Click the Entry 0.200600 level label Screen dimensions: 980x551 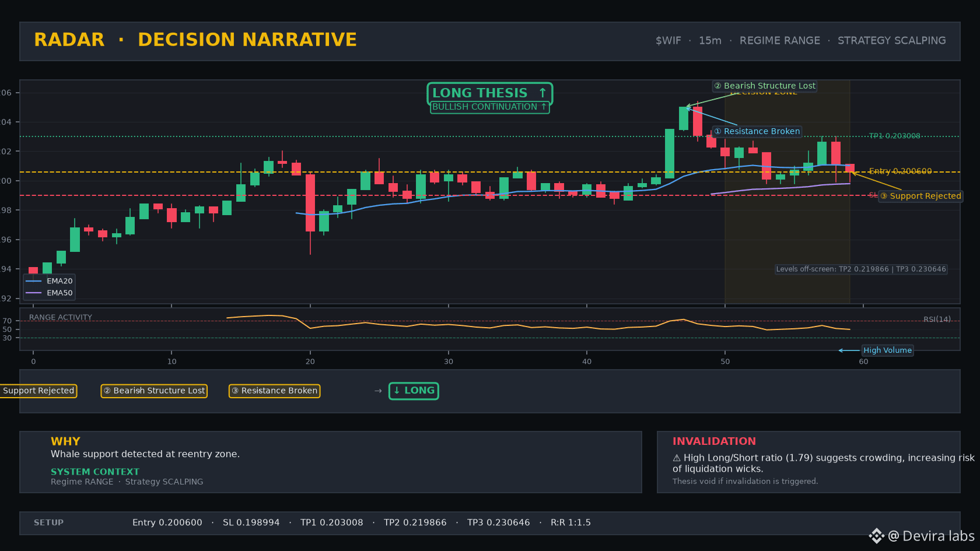pyautogui.click(x=900, y=171)
